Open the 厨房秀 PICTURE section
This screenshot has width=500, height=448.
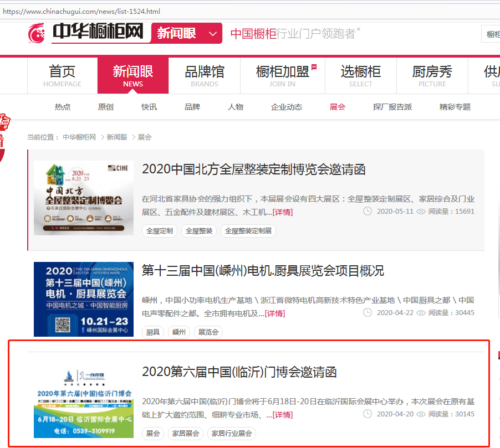coord(432,75)
